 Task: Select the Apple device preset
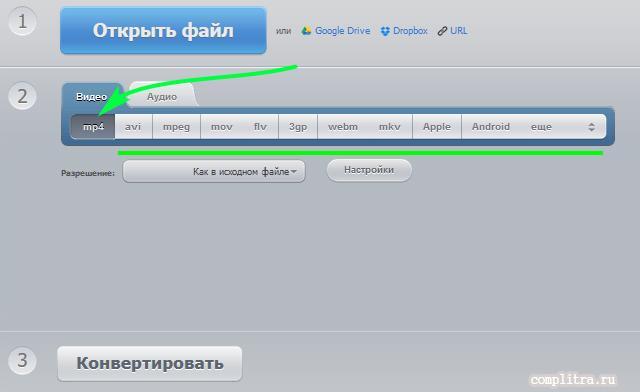(x=437, y=127)
